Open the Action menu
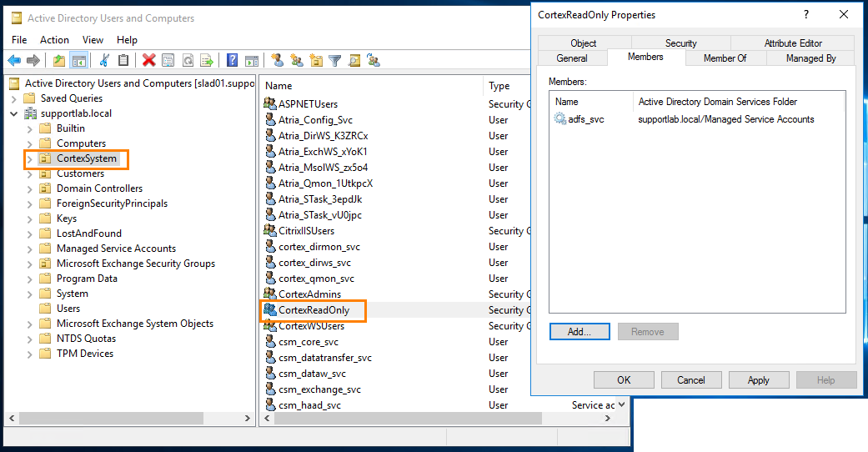 click(55, 40)
